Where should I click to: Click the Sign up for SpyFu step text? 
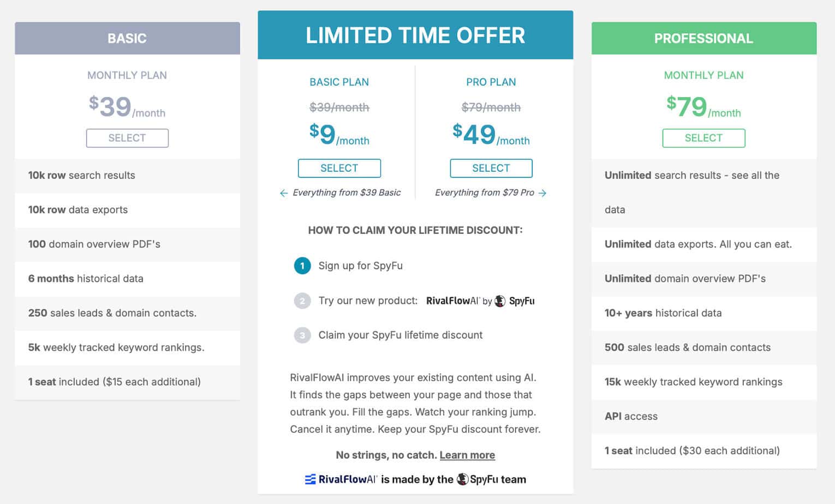(361, 266)
